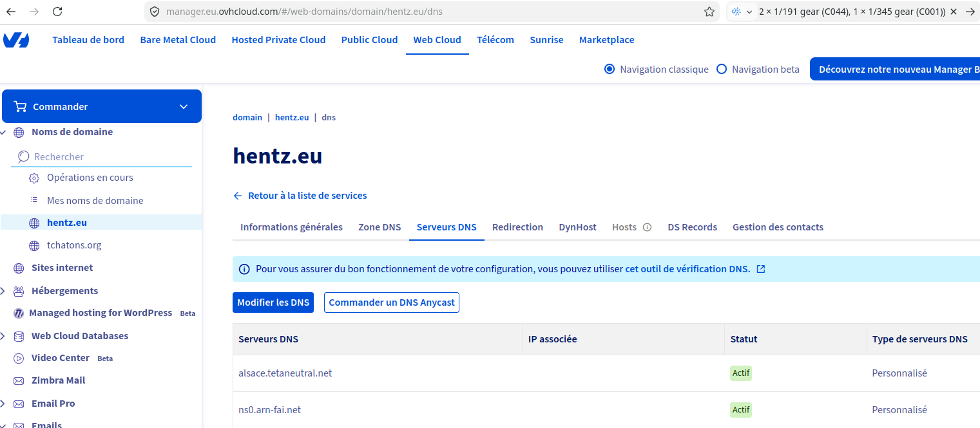980x428 pixels.
Task: Bookmark the page with the star icon
Action: tap(709, 12)
